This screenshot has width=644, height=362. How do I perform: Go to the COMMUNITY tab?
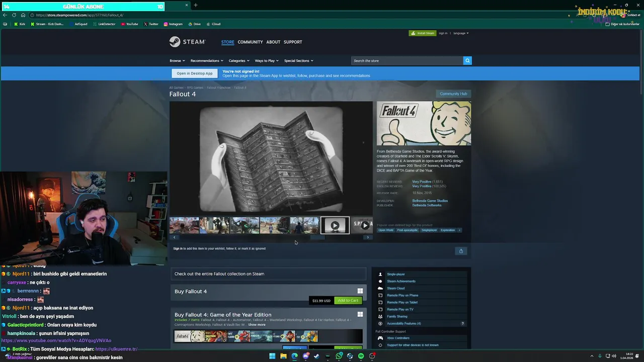pyautogui.click(x=250, y=42)
